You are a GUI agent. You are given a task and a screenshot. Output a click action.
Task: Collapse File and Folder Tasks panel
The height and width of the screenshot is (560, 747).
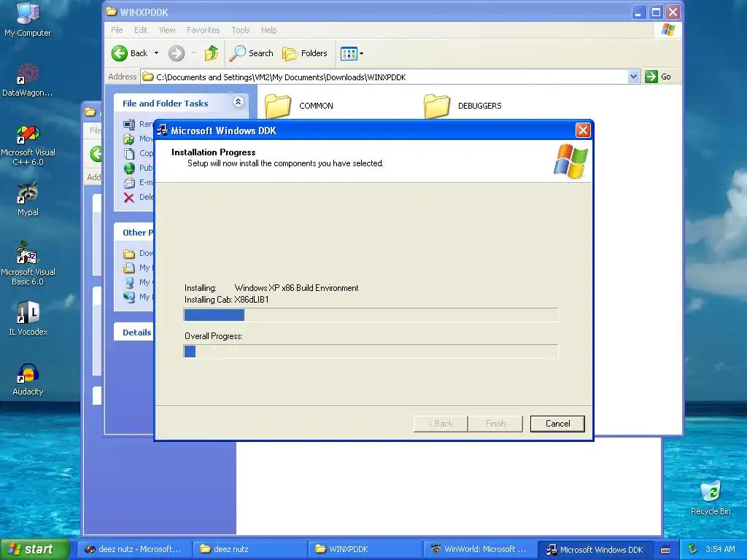pyautogui.click(x=239, y=102)
